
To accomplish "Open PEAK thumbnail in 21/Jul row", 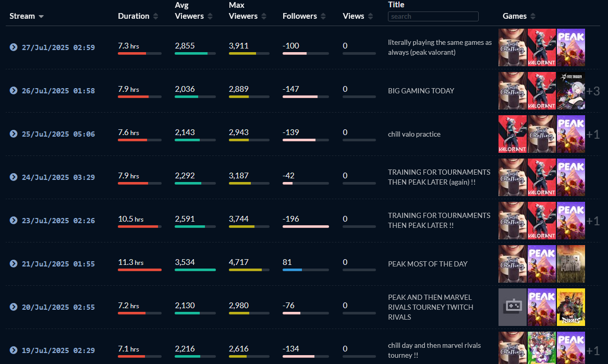I will [x=542, y=263].
